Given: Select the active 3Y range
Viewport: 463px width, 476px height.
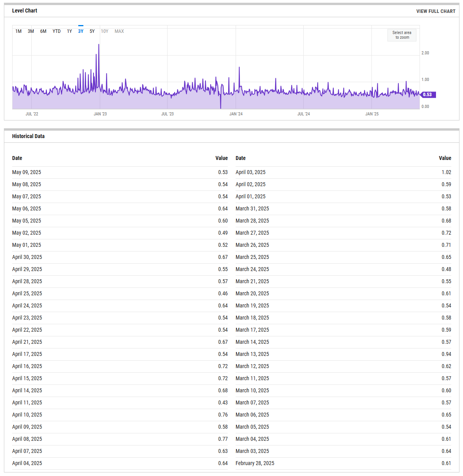Looking at the screenshot, I should point(81,31).
